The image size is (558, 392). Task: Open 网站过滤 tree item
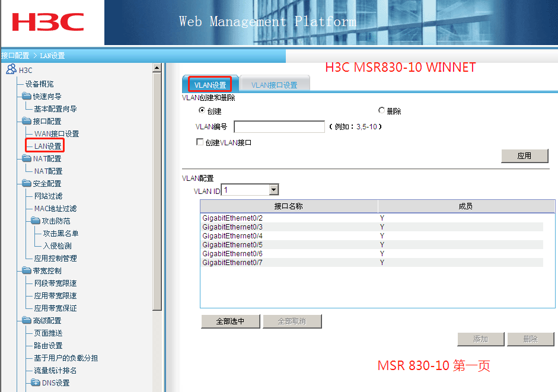pyautogui.click(x=49, y=196)
